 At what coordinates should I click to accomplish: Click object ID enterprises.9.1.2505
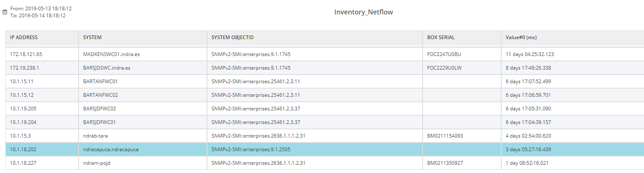tap(252, 149)
